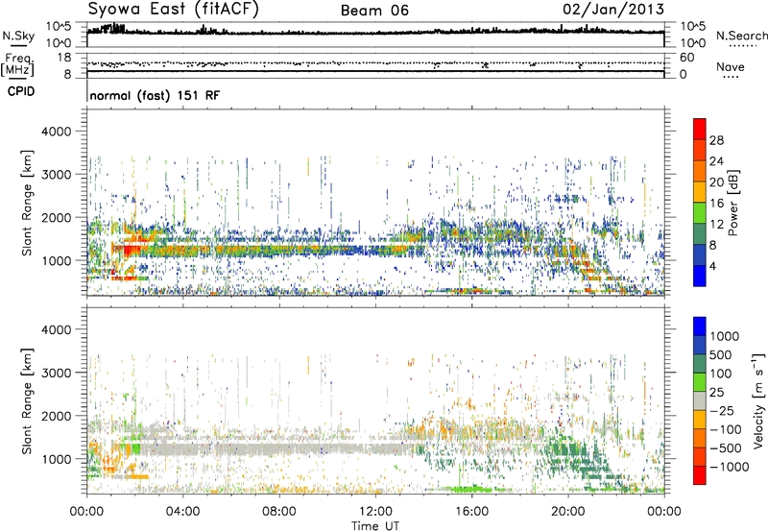Viewport: 768px width, 532px height.
Task: Click the 1000 tick on velocity panel
Action: pyautogui.click(x=56, y=459)
